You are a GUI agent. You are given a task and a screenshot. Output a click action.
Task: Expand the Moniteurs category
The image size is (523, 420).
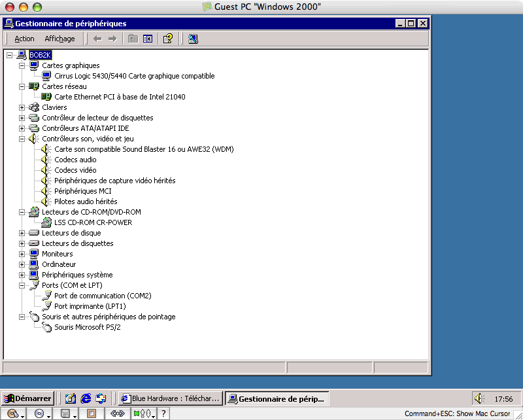22,254
